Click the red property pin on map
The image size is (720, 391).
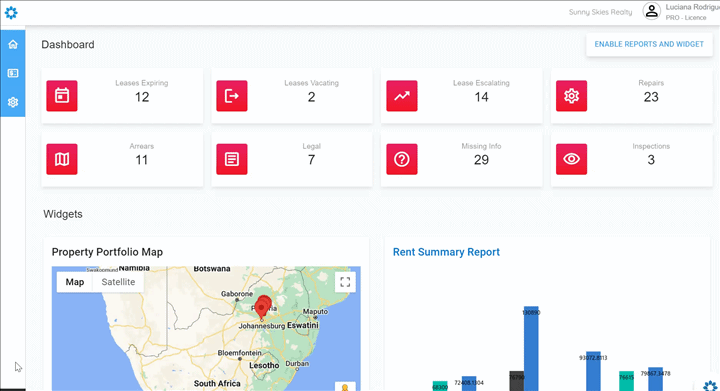(263, 306)
